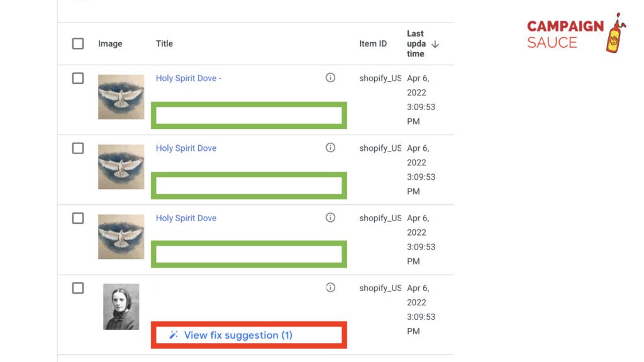The height and width of the screenshot is (362, 644).
Task: Sort by the Last update time column header
Action: pyautogui.click(x=416, y=43)
